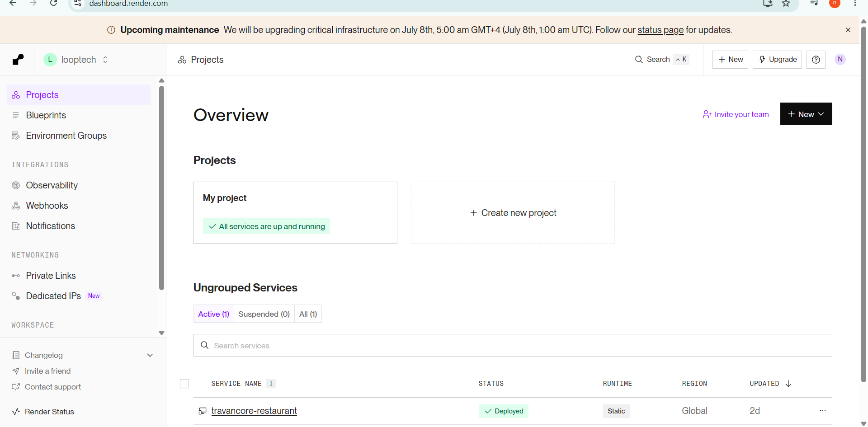Click the maintenance info icon
Viewport: 868px width, 427px height.
click(111, 30)
